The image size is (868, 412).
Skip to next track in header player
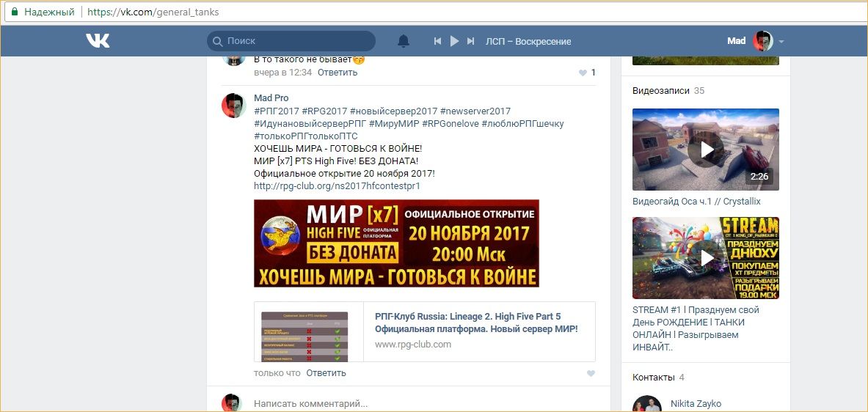470,41
